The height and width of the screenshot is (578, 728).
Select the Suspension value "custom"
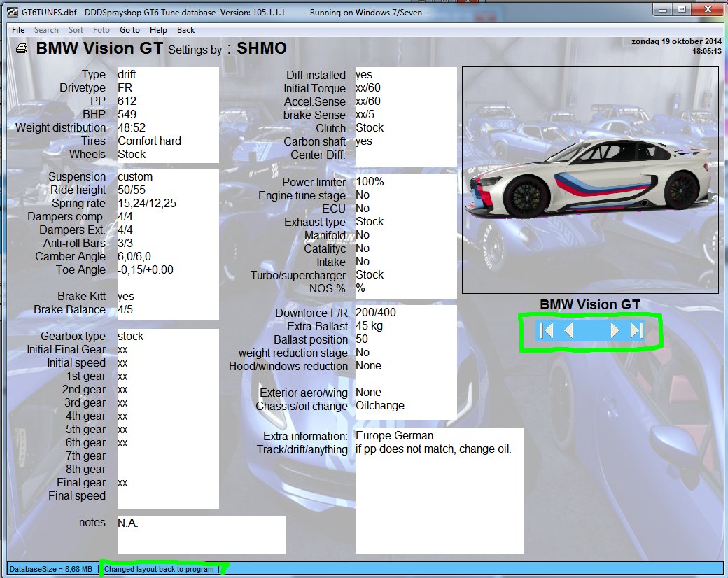[135, 177]
